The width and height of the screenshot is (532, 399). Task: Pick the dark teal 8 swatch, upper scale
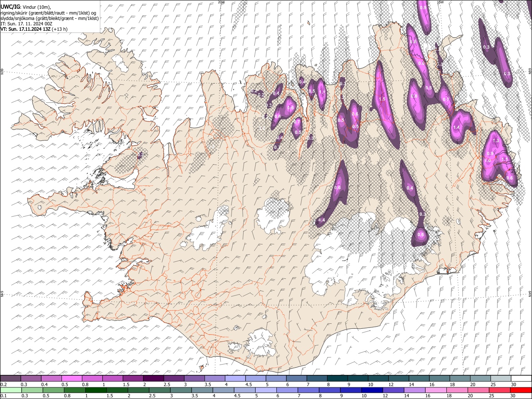[x=337, y=378]
